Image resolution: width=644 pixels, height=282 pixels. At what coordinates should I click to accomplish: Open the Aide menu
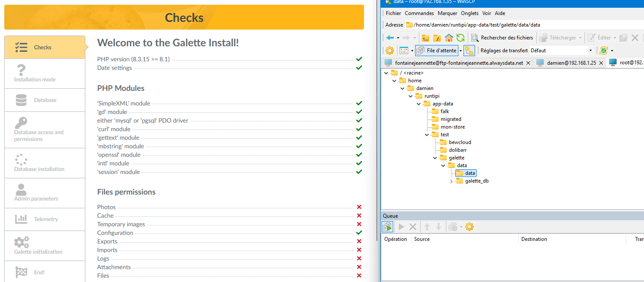coord(500,13)
